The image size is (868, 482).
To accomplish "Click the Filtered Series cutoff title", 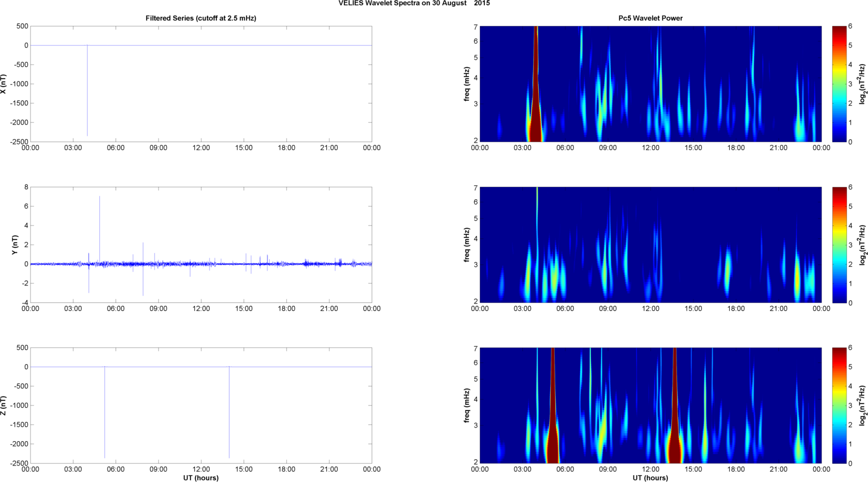I will point(201,18).
